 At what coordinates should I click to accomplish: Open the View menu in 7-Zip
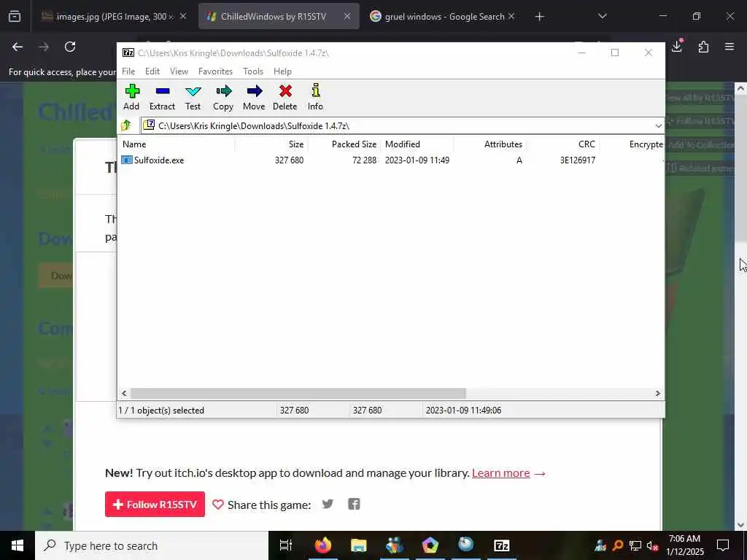(179, 71)
